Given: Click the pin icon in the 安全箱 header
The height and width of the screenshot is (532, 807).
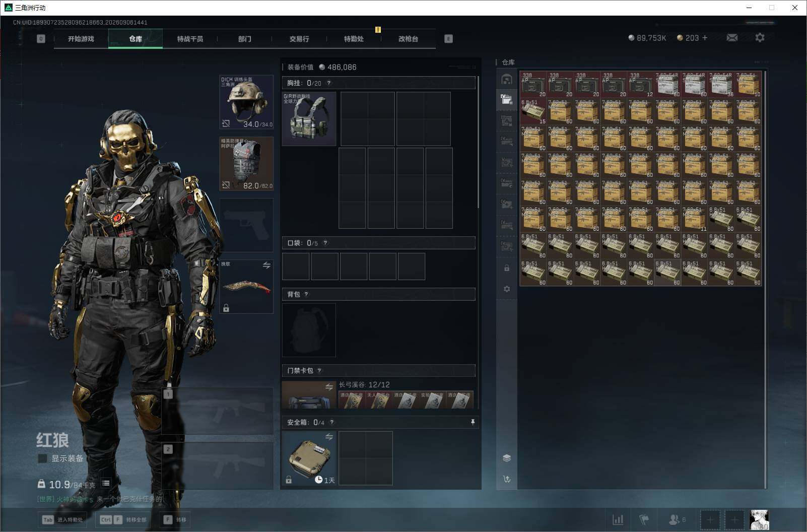Looking at the screenshot, I should click(x=473, y=422).
